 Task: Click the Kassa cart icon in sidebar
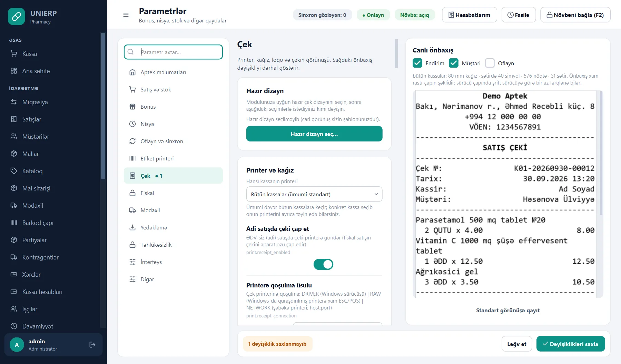tap(14, 54)
